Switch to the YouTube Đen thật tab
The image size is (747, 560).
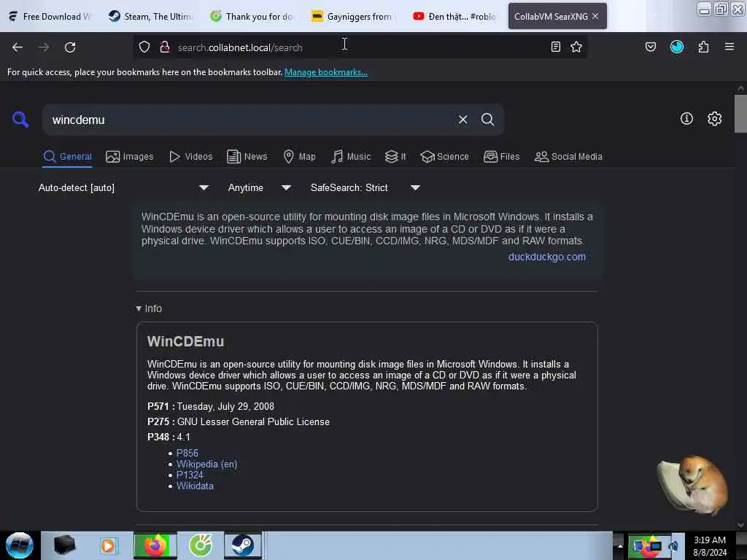pyautogui.click(x=455, y=16)
